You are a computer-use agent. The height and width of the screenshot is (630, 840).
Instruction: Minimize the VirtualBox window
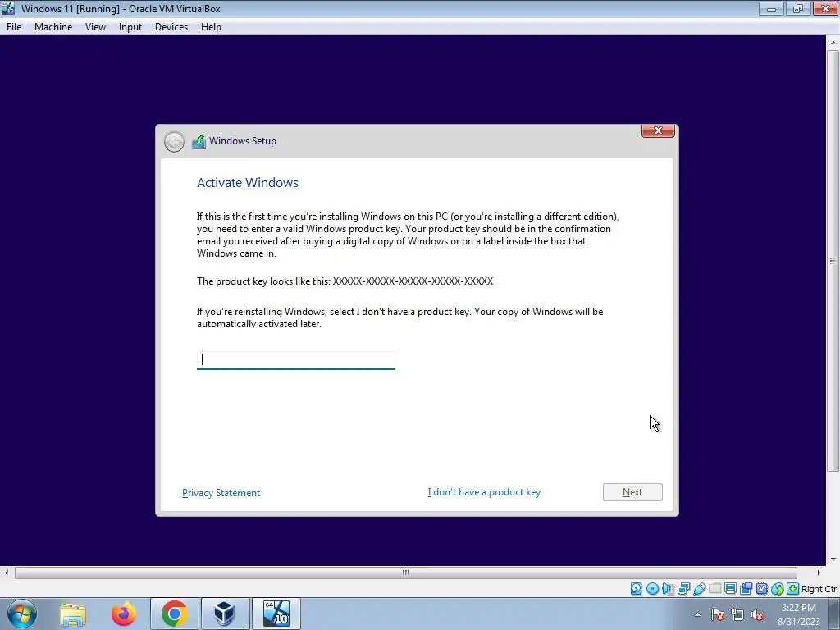[771, 8]
